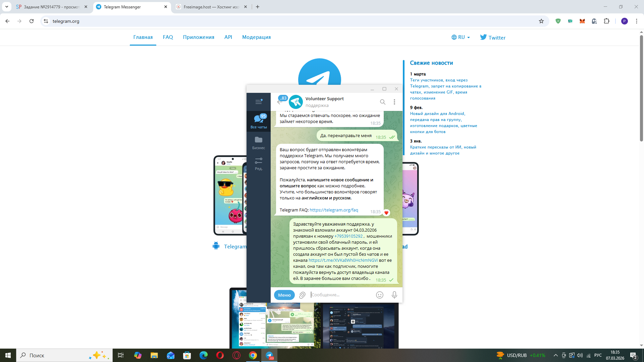644x362 pixels.
Task: Open the Главная navigation item
Action: click(143, 37)
